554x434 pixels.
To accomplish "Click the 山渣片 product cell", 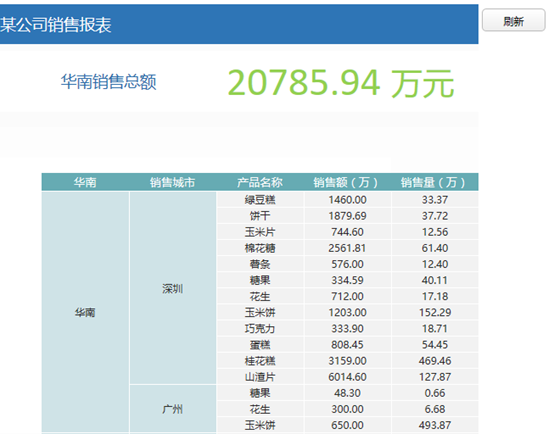I will pyautogui.click(x=260, y=377).
